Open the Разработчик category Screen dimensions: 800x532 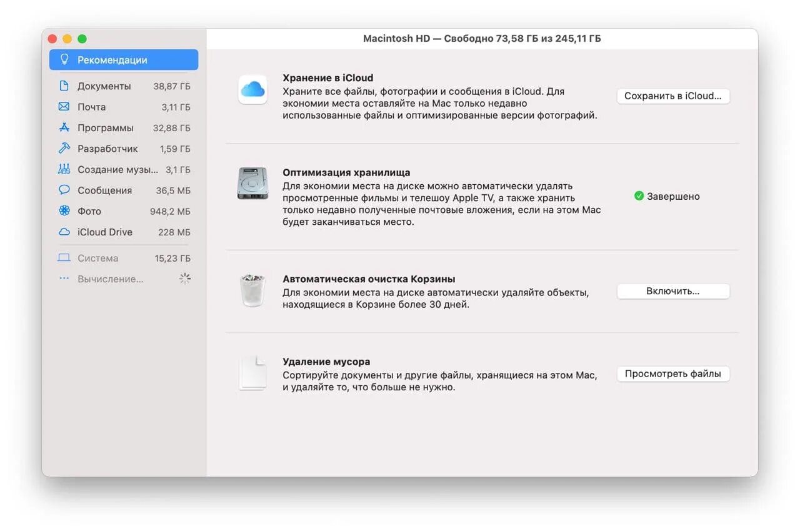click(x=124, y=149)
